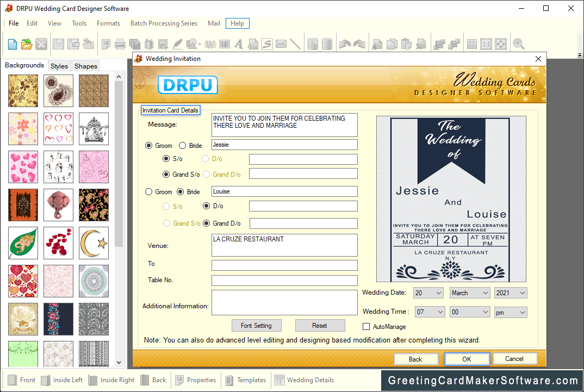The image size is (584, 392).
Task: Click the fit-to-window arrows icon
Action: [x=501, y=44]
